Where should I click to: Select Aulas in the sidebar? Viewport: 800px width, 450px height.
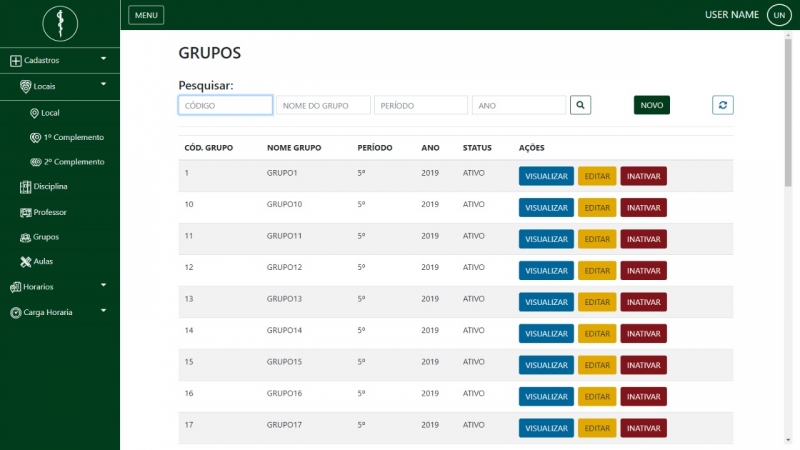tap(43, 261)
